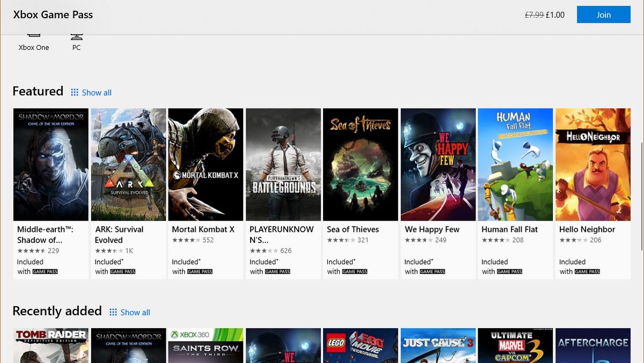Click the star rating under We Happy Few

tap(419, 240)
